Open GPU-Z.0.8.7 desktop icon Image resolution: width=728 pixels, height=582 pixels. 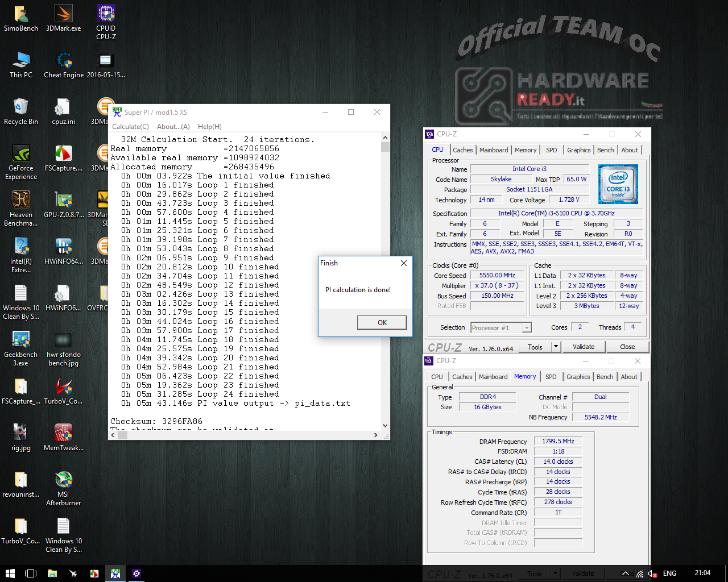pyautogui.click(x=64, y=205)
